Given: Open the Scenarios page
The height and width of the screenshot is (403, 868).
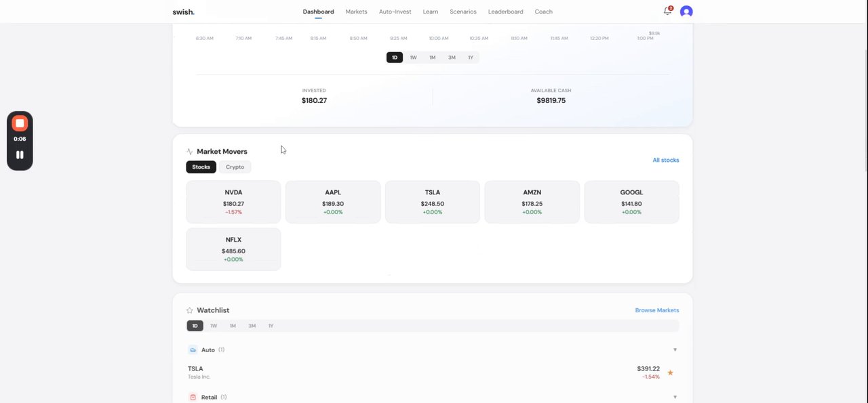Looking at the screenshot, I should (463, 12).
